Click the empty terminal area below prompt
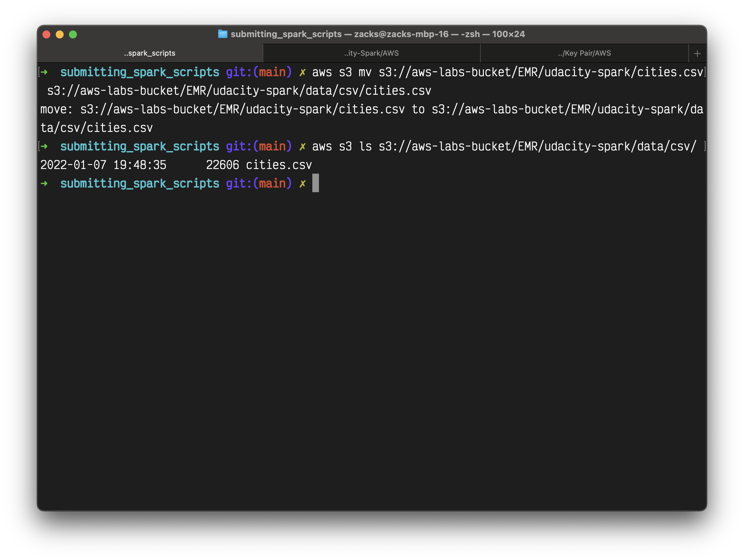 [x=370, y=336]
